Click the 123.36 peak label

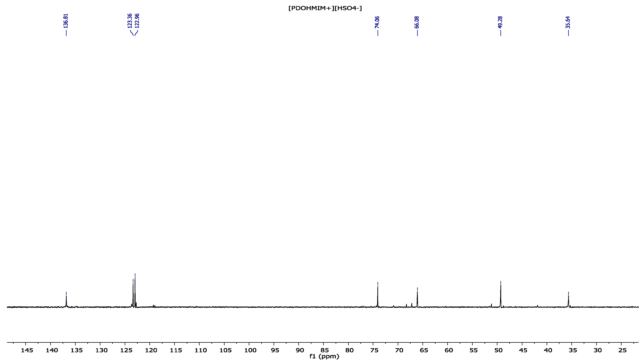click(x=129, y=21)
